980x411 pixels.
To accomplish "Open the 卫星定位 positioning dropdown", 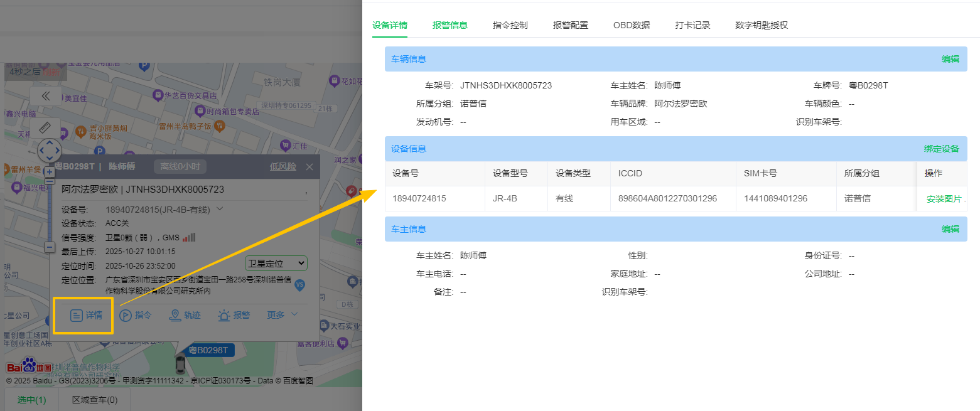I will (276, 264).
